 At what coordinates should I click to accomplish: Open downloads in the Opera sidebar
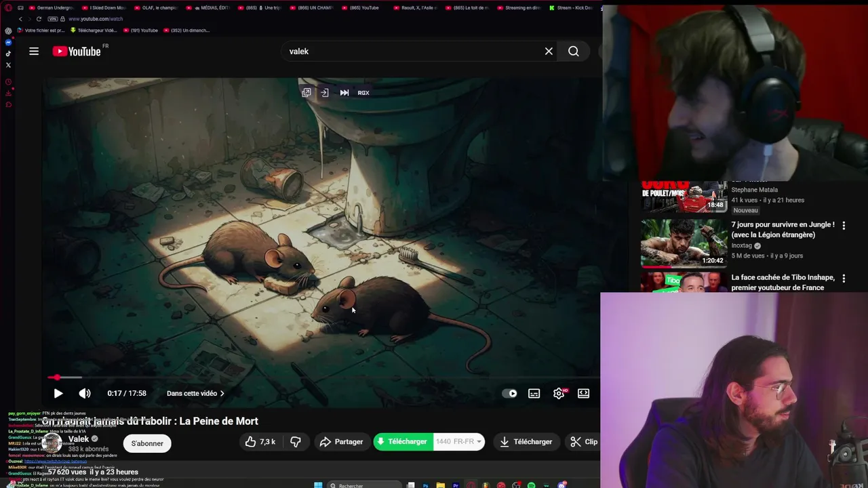[8, 94]
